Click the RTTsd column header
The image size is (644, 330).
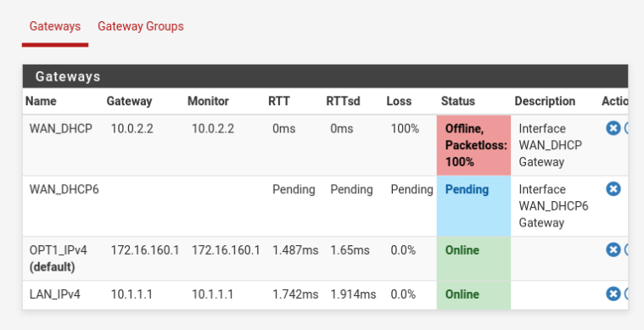click(x=343, y=102)
